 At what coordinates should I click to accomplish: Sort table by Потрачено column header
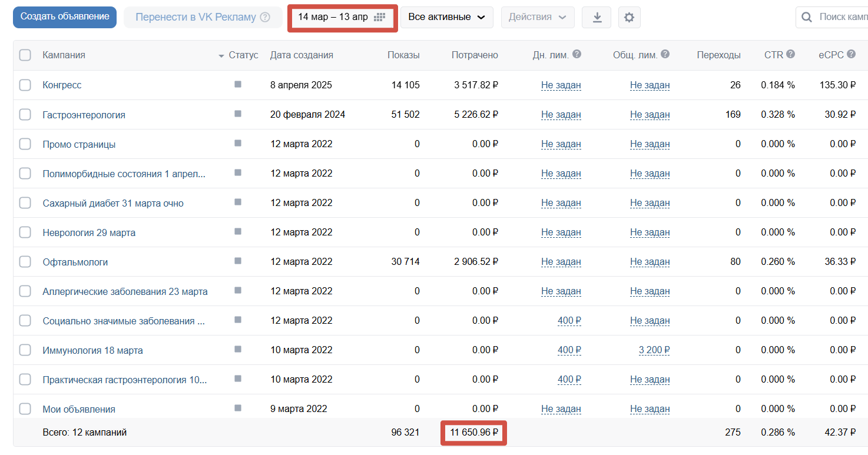[x=475, y=55]
